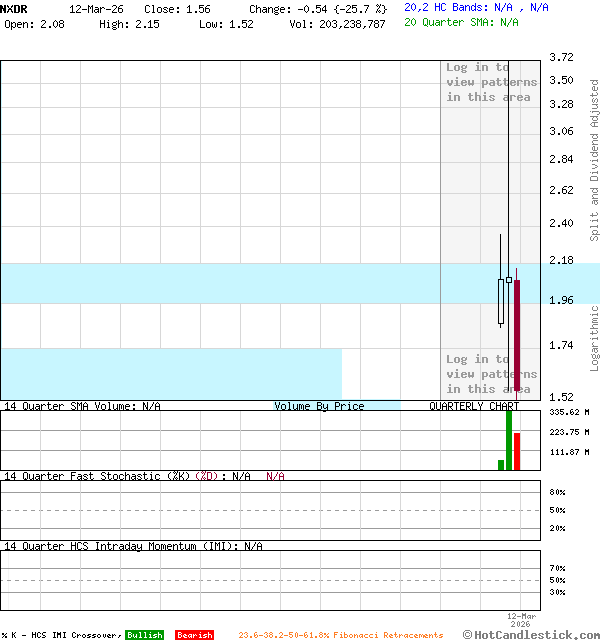The width and height of the screenshot is (600, 640).
Task: Click the Fibonacci Retracements legend text
Action: point(340,635)
